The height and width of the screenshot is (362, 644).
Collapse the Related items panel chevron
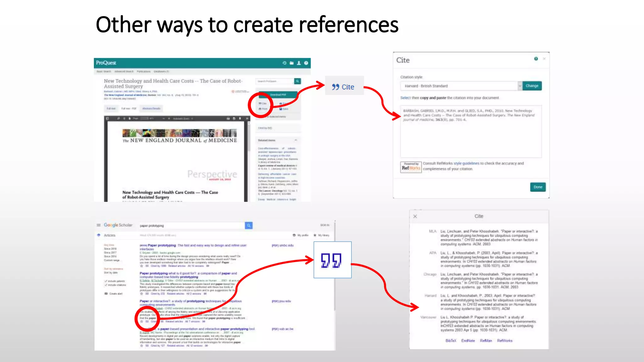296,140
